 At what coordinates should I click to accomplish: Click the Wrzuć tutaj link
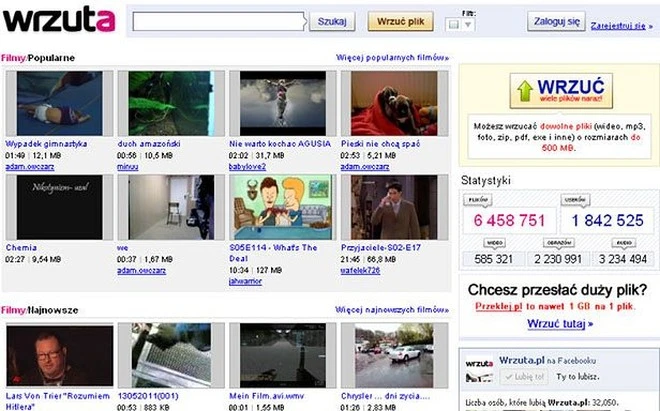click(x=559, y=324)
